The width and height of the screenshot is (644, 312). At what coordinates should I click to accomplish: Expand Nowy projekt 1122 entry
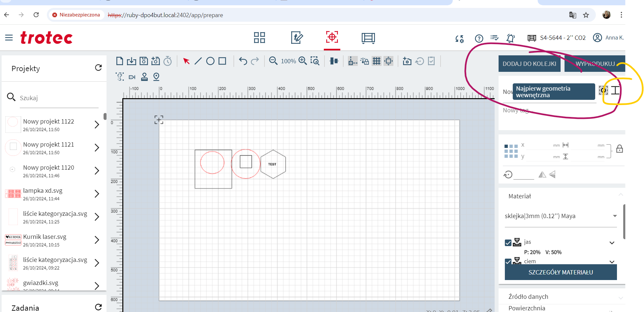pos(97,125)
